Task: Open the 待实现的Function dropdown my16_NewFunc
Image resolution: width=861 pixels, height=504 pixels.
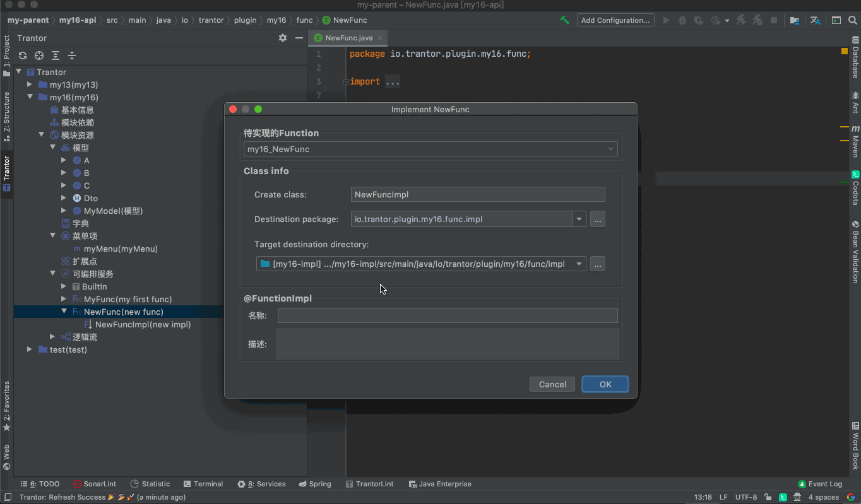Action: (x=430, y=149)
